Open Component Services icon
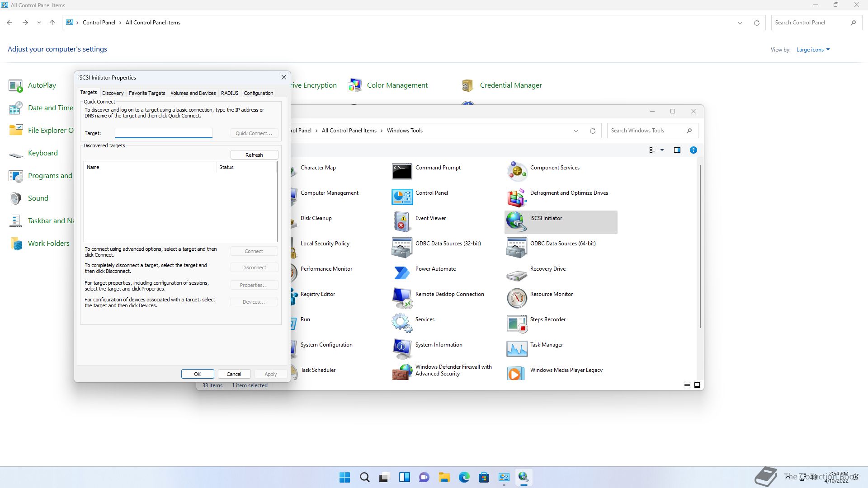The height and width of the screenshot is (488, 868). click(517, 171)
